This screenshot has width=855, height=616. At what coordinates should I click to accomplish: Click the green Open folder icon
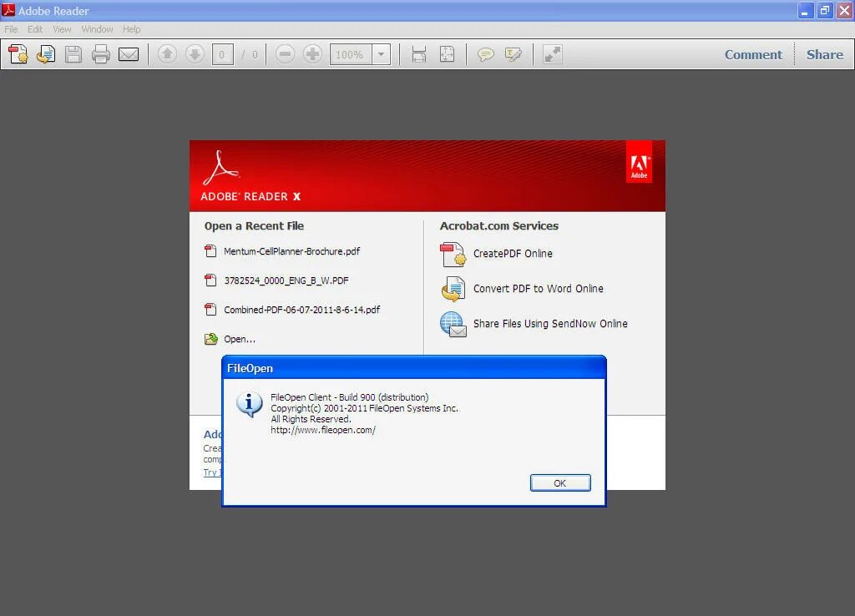211,339
